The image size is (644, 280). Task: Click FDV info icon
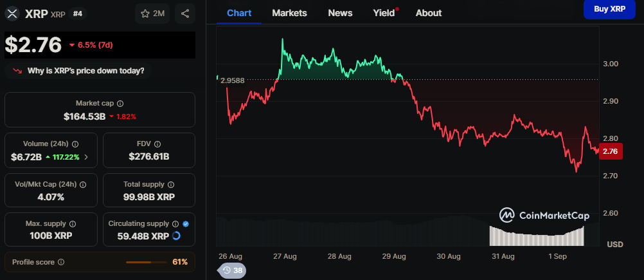(157, 144)
